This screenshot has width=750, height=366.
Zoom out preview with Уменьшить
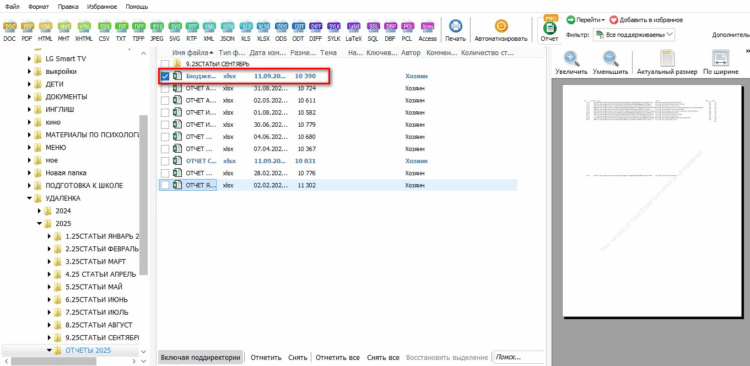pos(610,63)
